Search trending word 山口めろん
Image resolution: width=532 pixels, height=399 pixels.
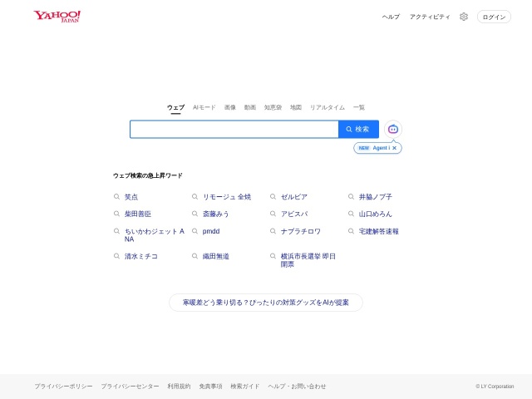click(376, 214)
